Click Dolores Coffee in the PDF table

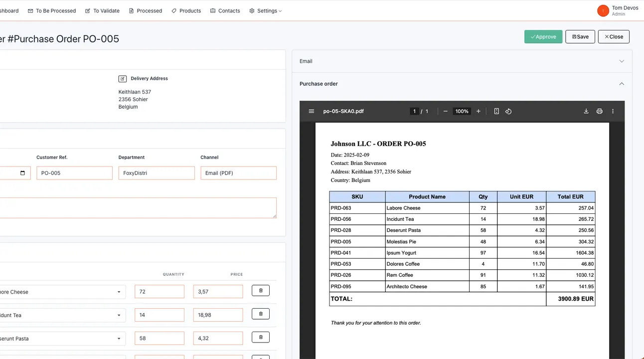[x=403, y=264]
